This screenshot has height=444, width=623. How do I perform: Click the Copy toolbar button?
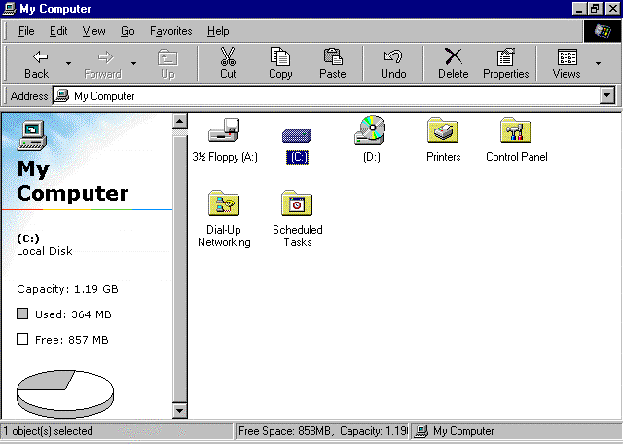coord(281,63)
